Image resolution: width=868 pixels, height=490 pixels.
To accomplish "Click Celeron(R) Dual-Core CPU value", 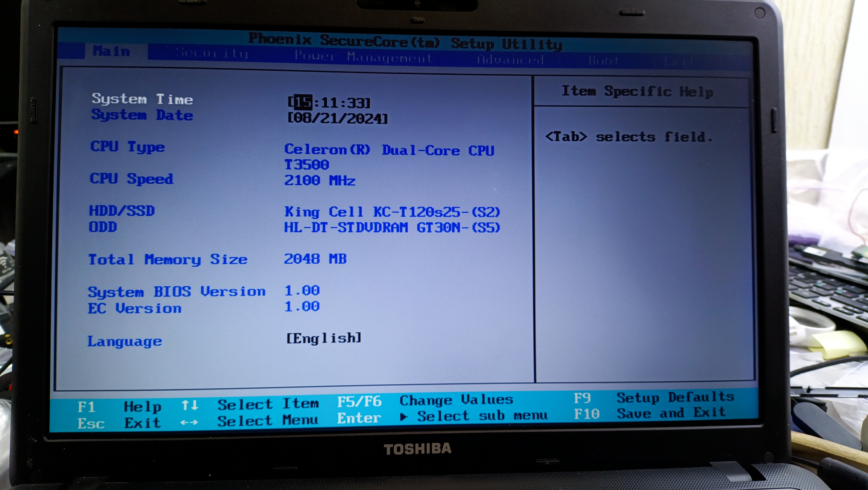I will (x=389, y=150).
